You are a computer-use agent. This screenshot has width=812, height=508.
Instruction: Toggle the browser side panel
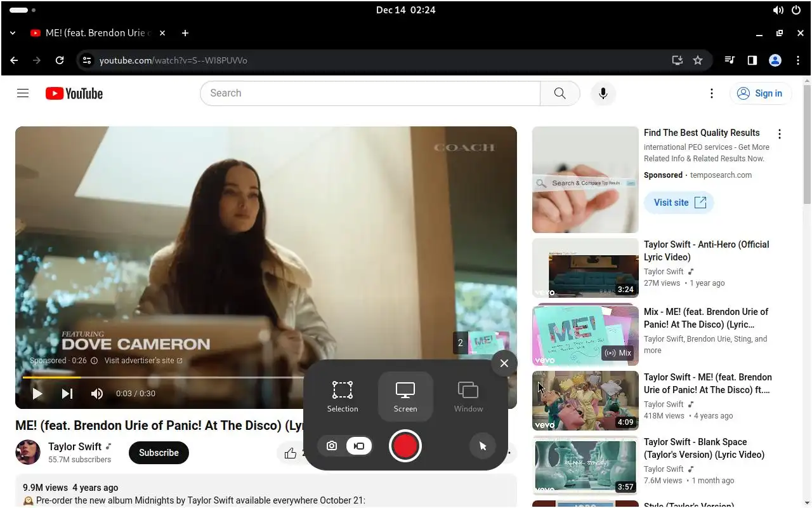point(752,60)
